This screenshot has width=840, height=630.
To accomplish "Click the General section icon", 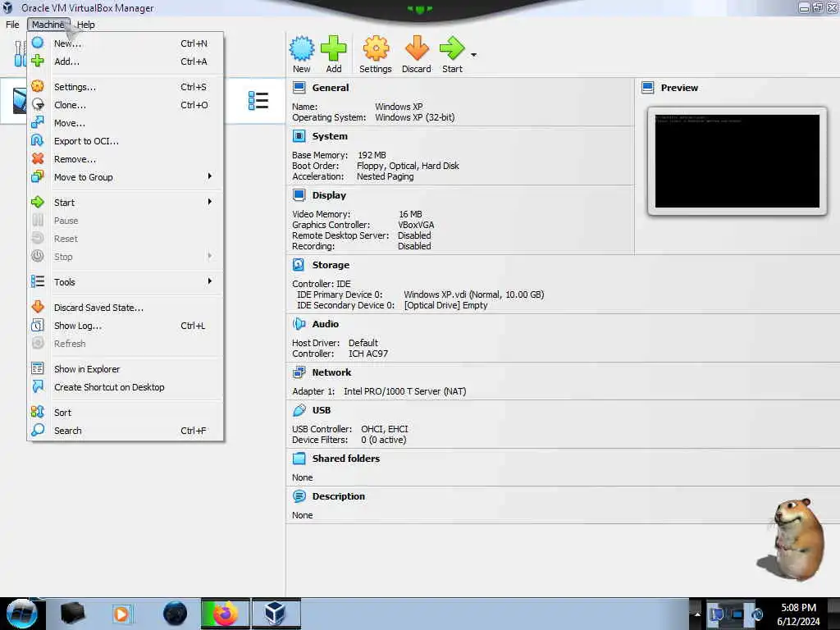I will (x=299, y=88).
